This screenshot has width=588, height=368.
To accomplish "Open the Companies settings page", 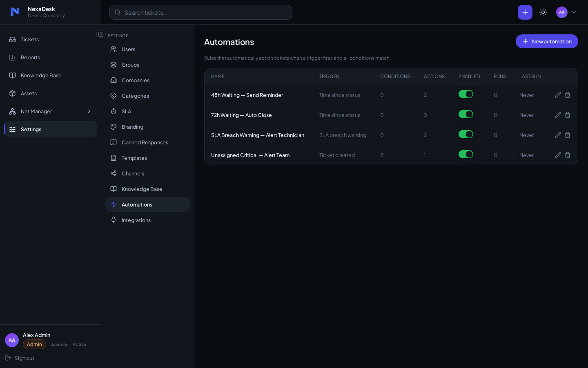I will pos(147,80).
